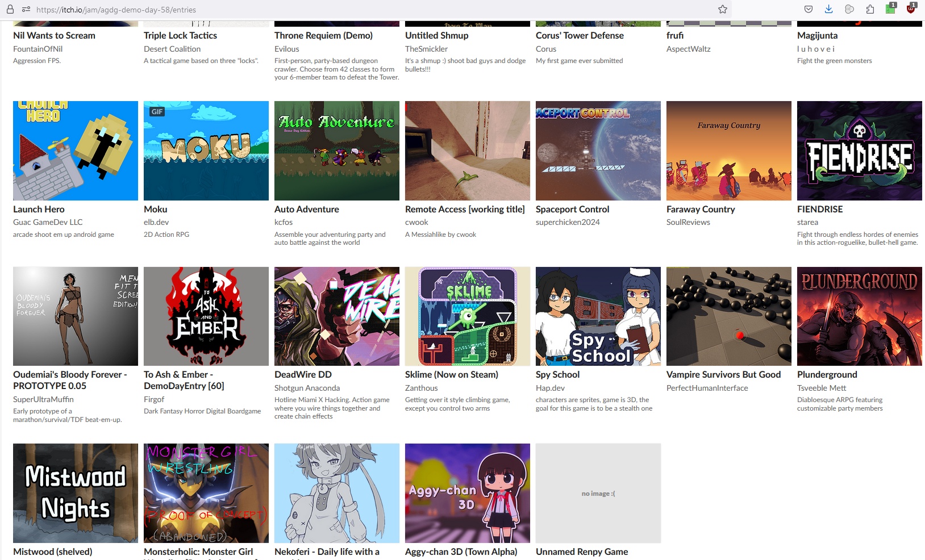Open Sklime (Now on Steam) title link
Screen dimensions: 925x560
click(451, 374)
